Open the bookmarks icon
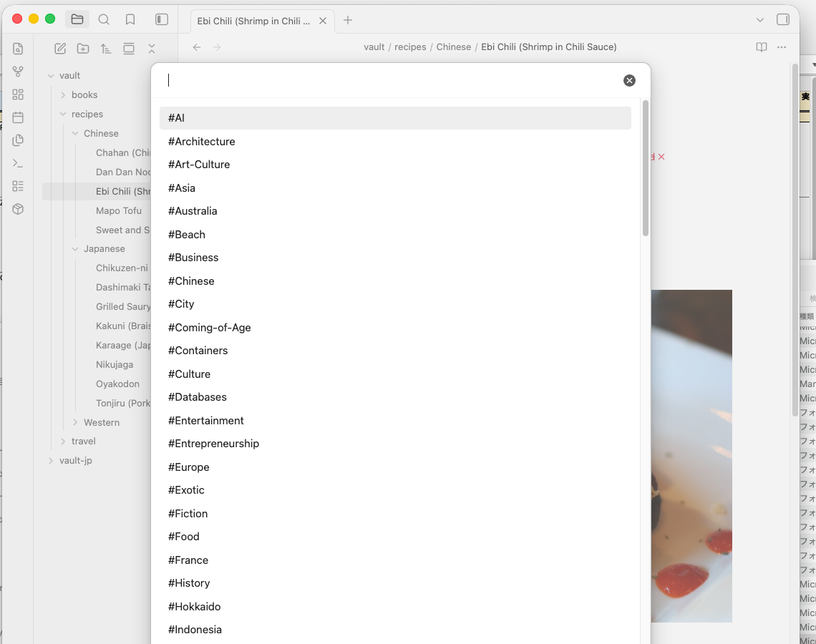The width and height of the screenshot is (816, 644). 130,20
